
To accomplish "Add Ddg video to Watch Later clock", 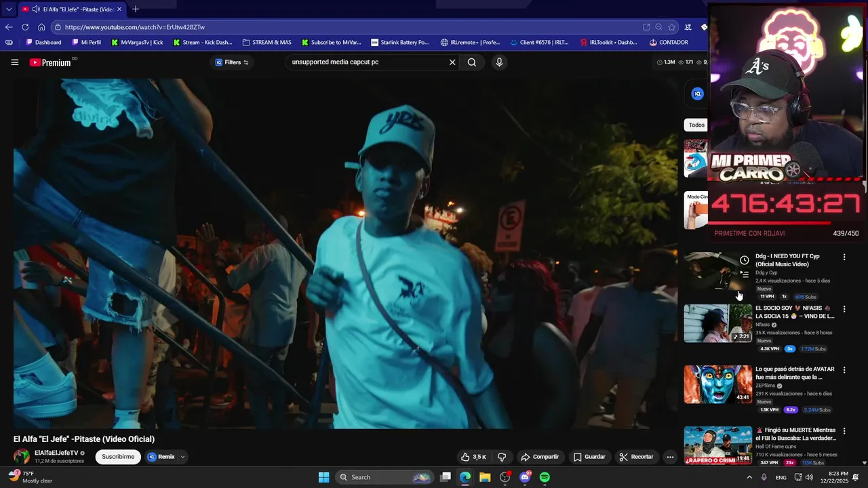I will point(744,260).
